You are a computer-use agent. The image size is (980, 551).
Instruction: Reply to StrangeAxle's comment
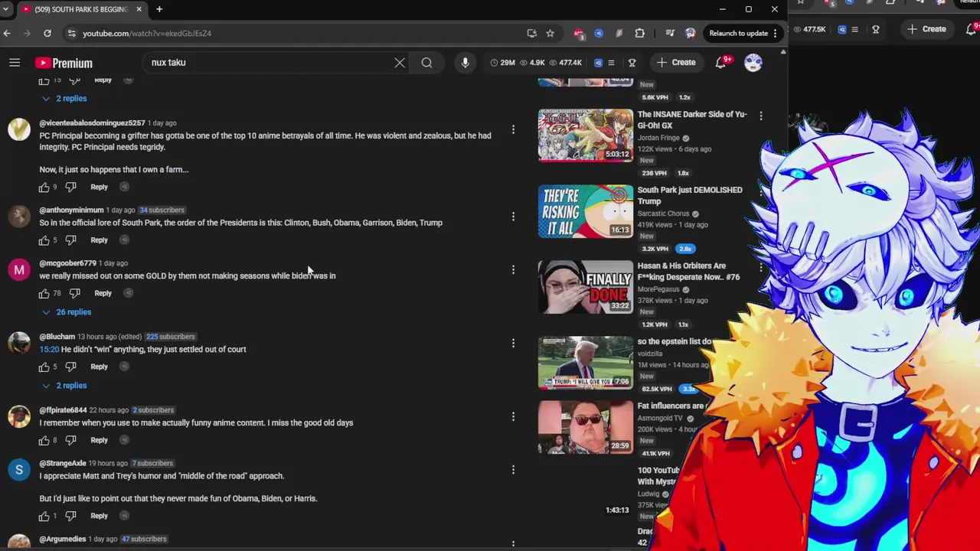point(99,516)
